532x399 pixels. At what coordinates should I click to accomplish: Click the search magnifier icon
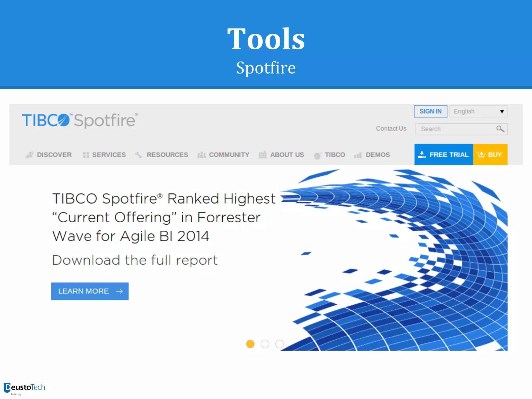500,129
